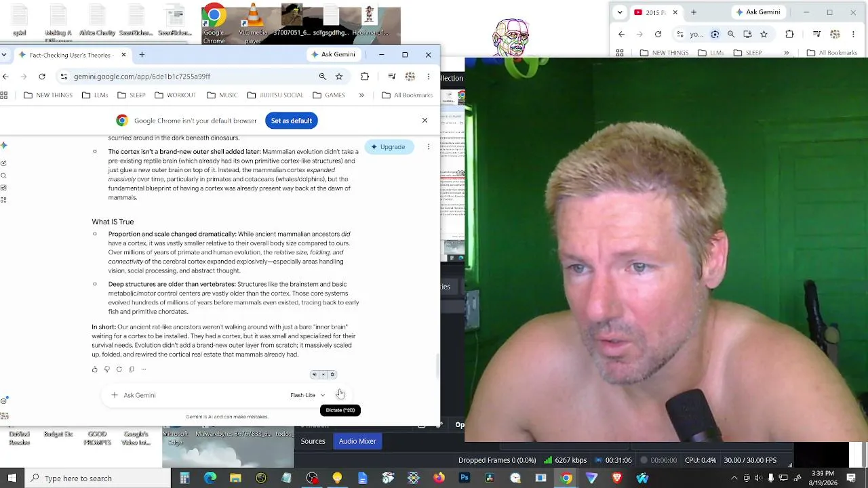Expand the Flash-Lite model selector
Screen dimensions: 868x488
(308, 395)
